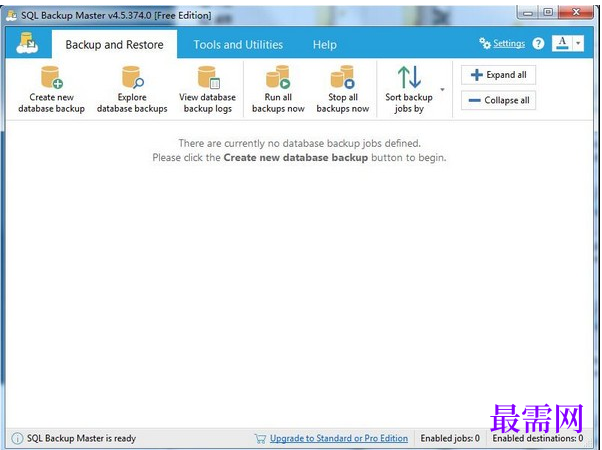Click Upgrade to Standard or Pro Edition link
Viewport: 602px width, 450px height.
[x=339, y=438]
